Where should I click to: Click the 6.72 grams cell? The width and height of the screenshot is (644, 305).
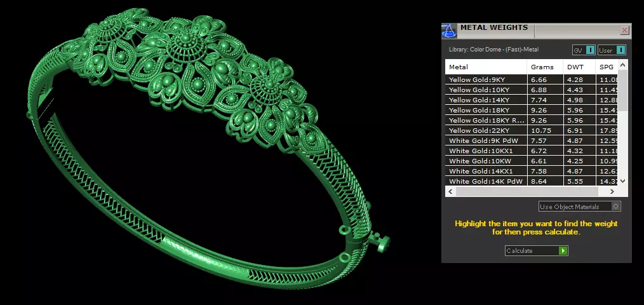pyautogui.click(x=545, y=151)
